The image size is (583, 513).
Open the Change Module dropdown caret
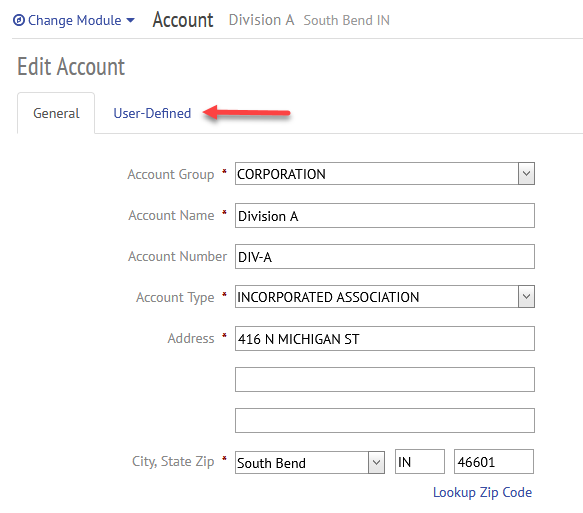[x=131, y=20]
